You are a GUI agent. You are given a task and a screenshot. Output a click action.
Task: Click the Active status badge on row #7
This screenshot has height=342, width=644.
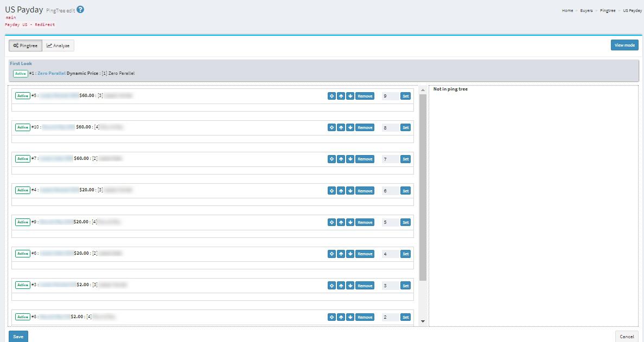click(x=22, y=159)
